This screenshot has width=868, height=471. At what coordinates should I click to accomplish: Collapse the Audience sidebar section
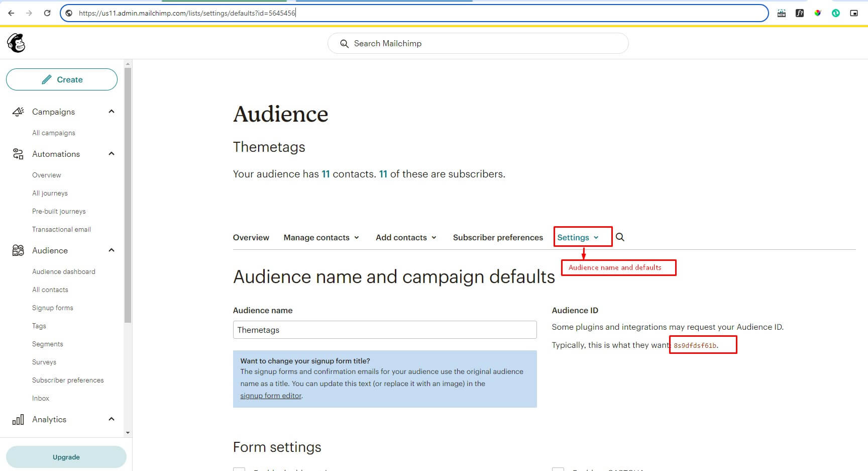pos(111,250)
